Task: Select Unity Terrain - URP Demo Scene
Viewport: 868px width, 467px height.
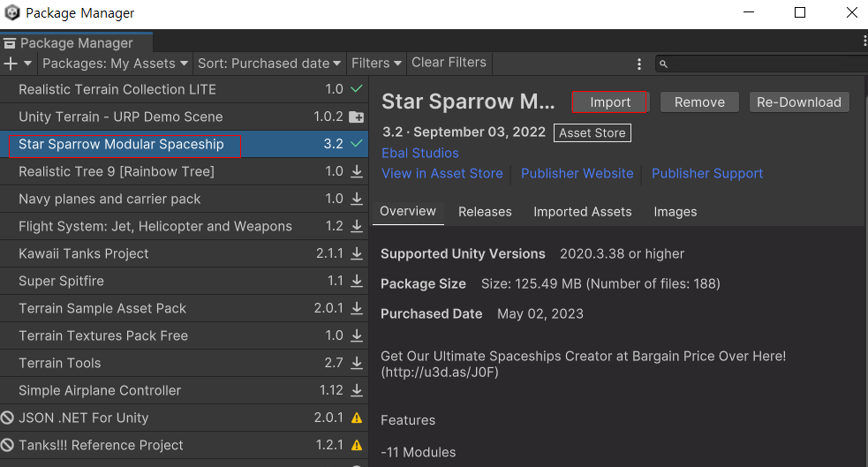Action: (x=184, y=117)
